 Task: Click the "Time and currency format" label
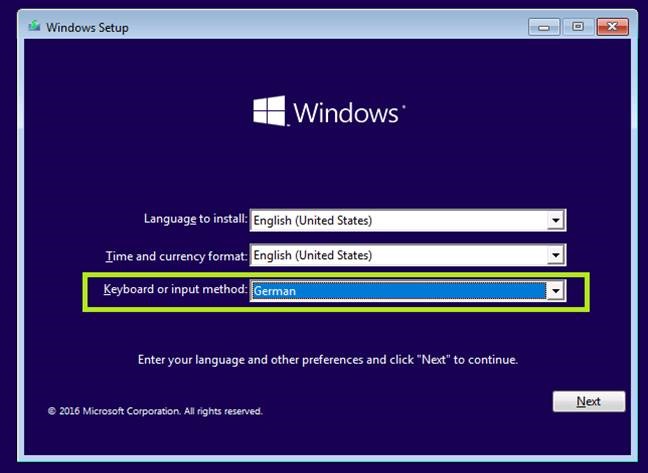175,256
